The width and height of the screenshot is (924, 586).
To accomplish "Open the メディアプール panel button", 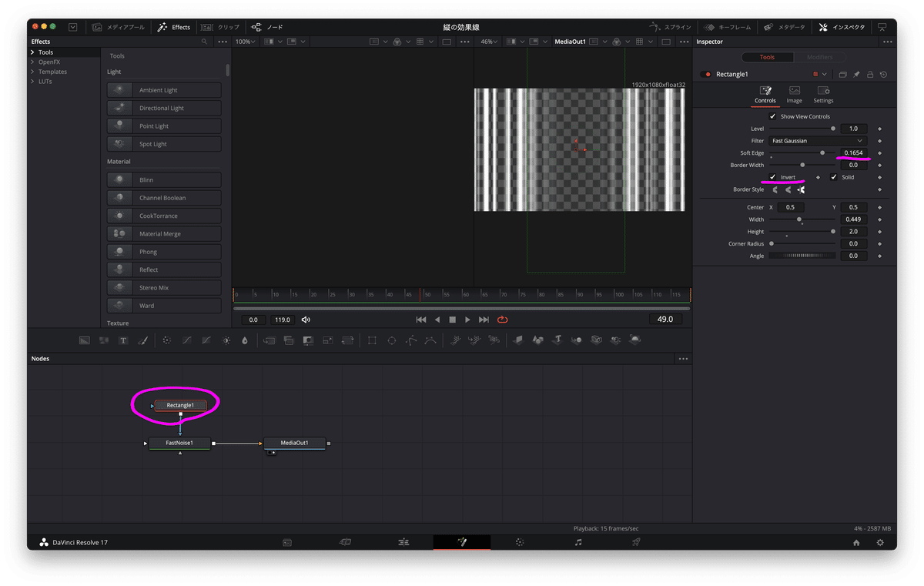I will pyautogui.click(x=119, y=27).
